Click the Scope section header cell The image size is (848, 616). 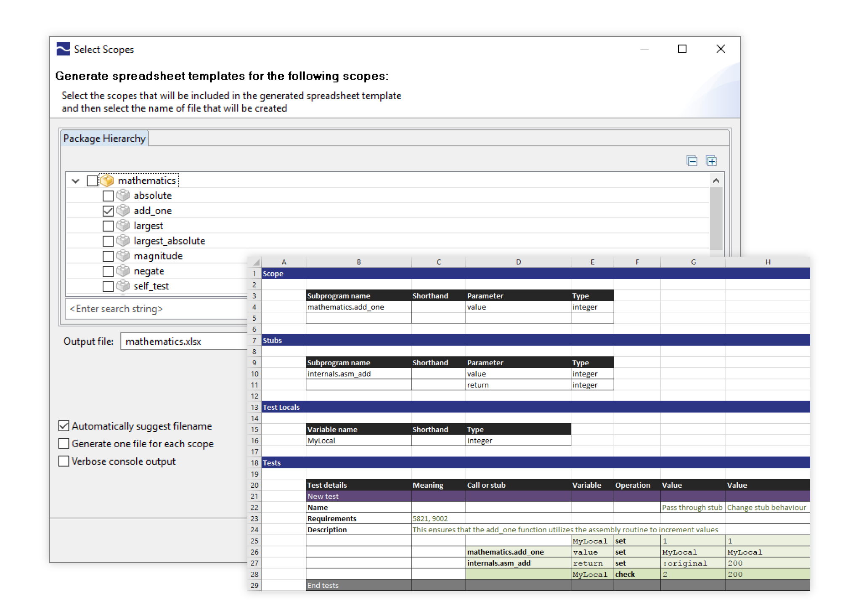pos(284,273)
